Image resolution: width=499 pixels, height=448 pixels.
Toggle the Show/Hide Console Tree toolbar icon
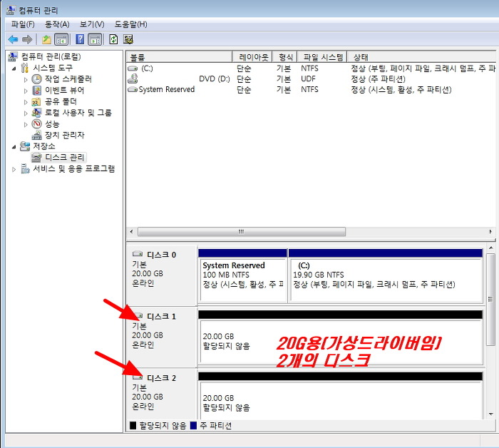[x=61, y=39]
